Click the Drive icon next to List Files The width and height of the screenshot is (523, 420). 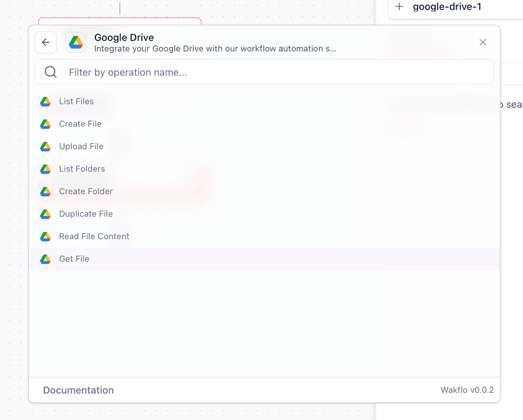click(x=45, y=101)
